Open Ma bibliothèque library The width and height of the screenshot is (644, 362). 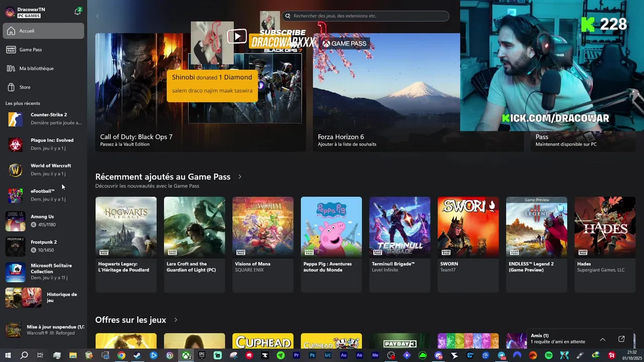(43, 68)
